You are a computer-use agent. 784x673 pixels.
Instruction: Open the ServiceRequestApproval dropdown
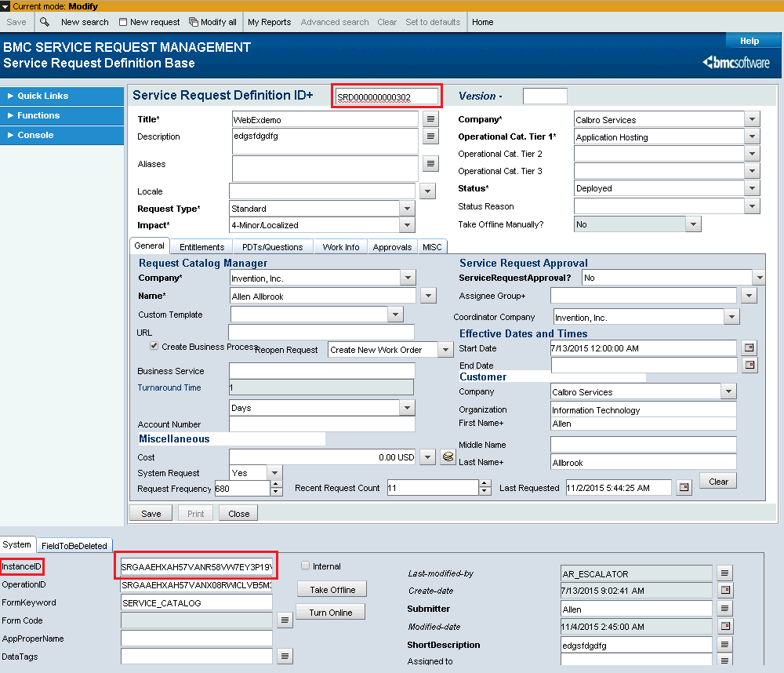point(757,277)
